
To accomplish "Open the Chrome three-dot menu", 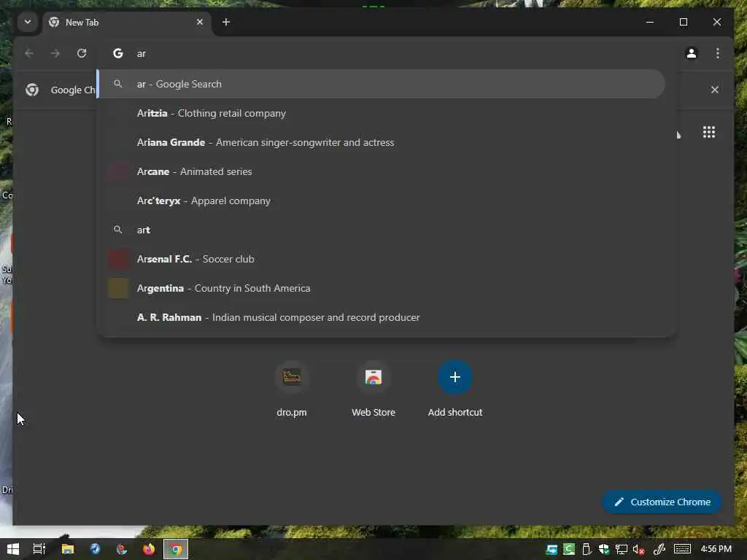I will [718, 53].
